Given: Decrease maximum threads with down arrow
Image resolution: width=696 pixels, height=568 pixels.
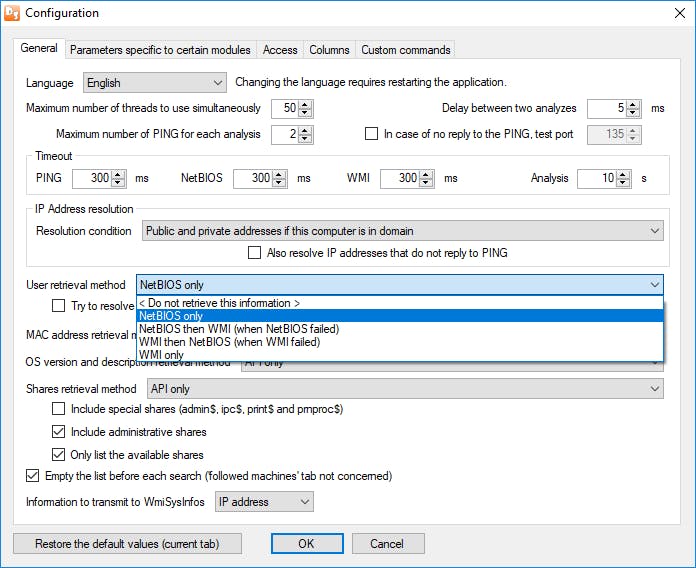Looking at the screenshot, I should (305, 112).
